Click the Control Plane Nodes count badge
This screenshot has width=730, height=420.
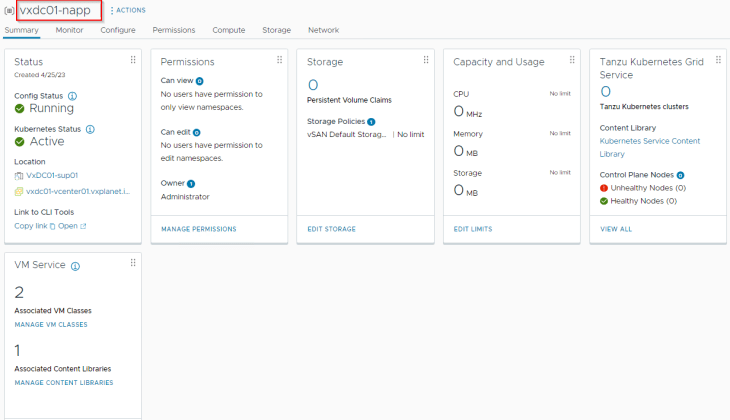[680, 176]
